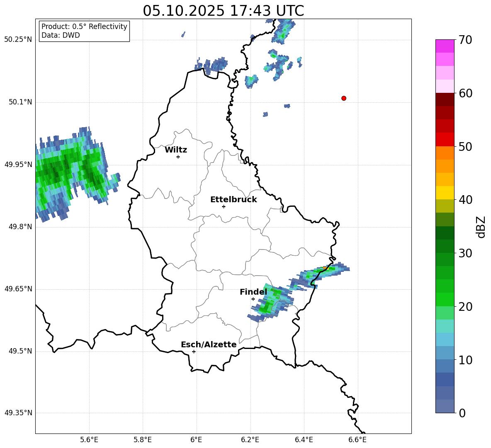The image size is (491, 448).
Task: Pick the magenta swatch atop the colorbar
Action: point(445,46)
